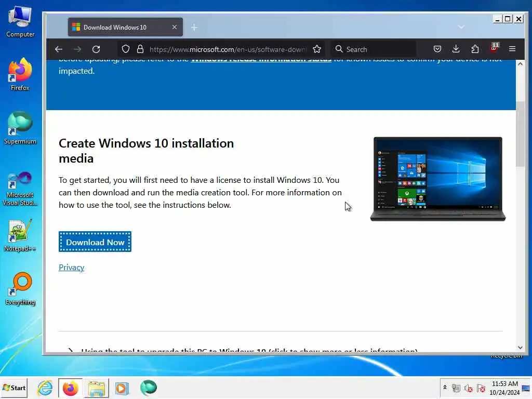The width and height of the screenshot is (532, 399).
Task: Click the page scroll up arrow
Action: click(520, 64)
